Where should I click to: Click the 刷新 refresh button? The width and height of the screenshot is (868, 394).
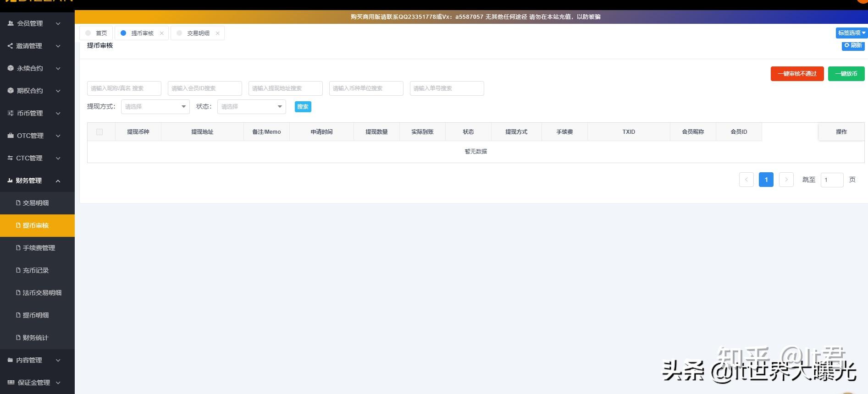click(853, 45)
